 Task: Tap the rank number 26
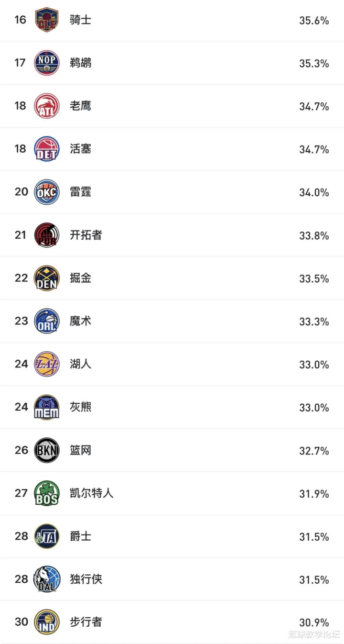pyautogui.click(x=21, y=450)
